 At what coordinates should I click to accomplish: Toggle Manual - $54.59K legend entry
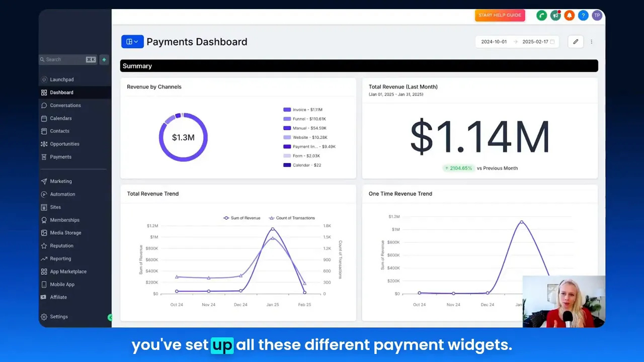coord(304,128)
